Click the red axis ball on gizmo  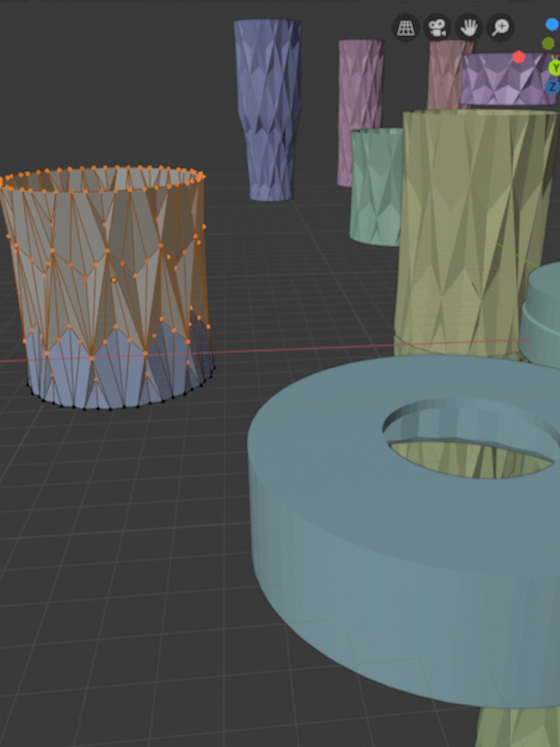pyautogui.click(x=519, y=57)
